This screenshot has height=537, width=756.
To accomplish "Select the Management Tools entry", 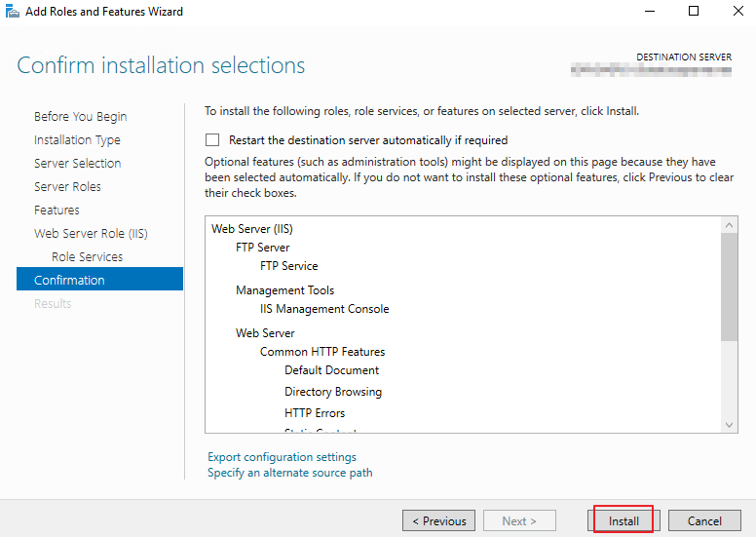I will (284, 290).
